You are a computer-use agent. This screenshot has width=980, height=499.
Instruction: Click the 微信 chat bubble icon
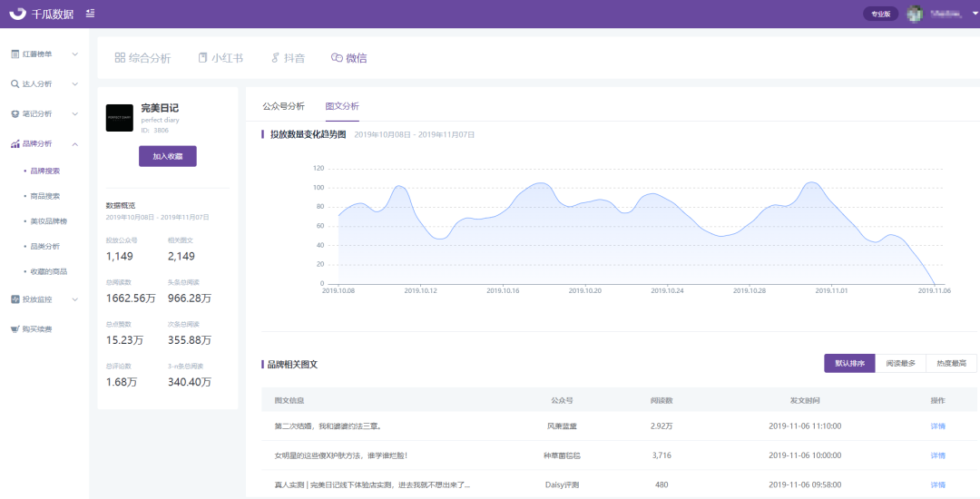[x=337, y=58]
